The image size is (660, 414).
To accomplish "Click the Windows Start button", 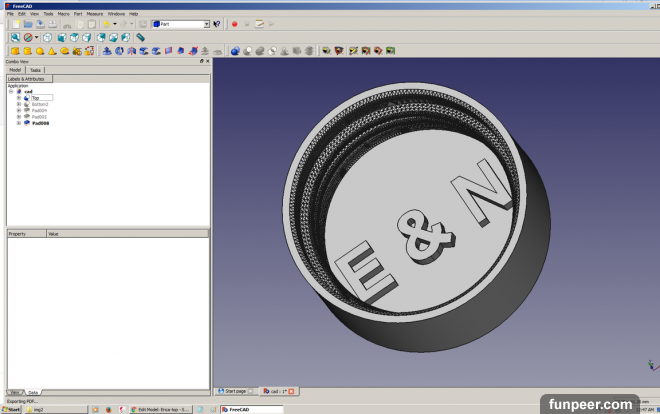I will pos(12,409).
